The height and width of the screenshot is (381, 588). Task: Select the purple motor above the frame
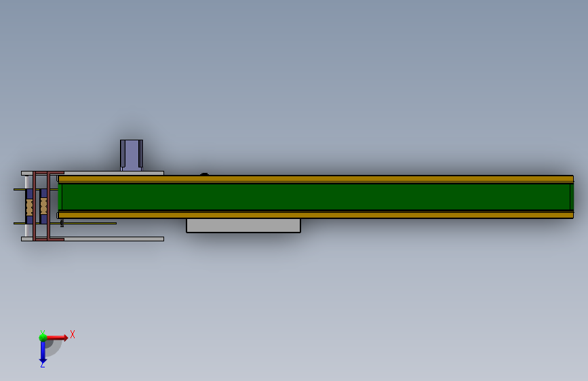point(132,155)
